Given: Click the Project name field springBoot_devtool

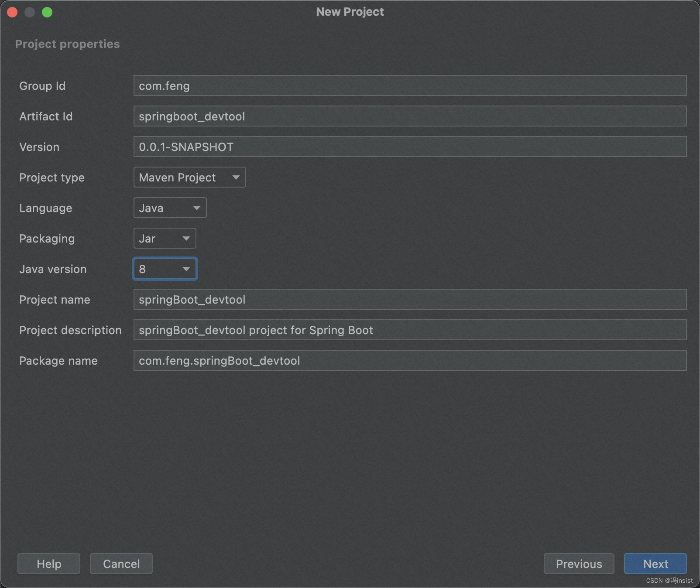Looking at the screenshot, I should pyautogui.click(x=410, y=300).
